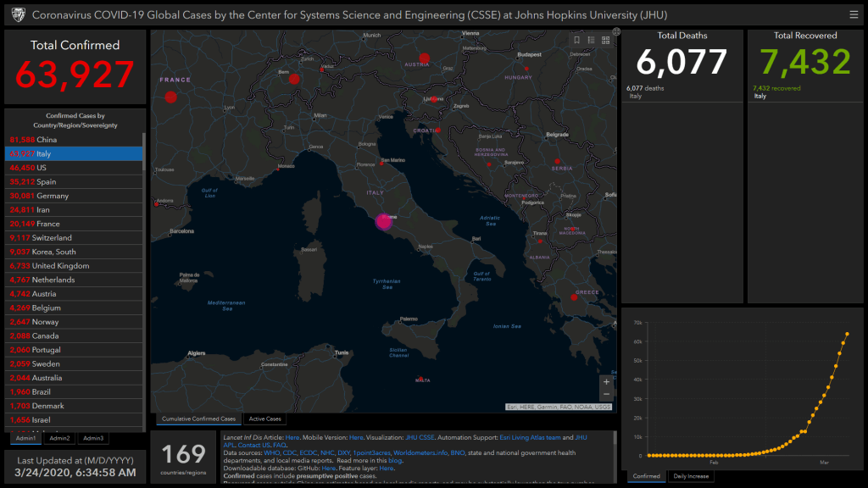Screen dimensions: 868x488
Task: Open the hamburger menu in the header
Action: coord(854,15)
